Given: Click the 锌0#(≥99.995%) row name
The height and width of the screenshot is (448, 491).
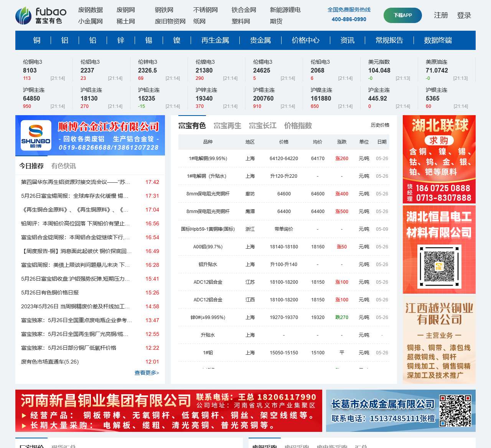Looking at the screenshot, I should point(208,317).
